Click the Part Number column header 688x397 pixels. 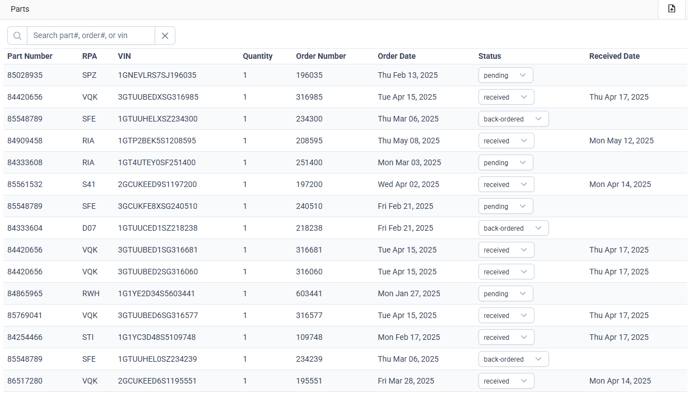coord(30,56)
